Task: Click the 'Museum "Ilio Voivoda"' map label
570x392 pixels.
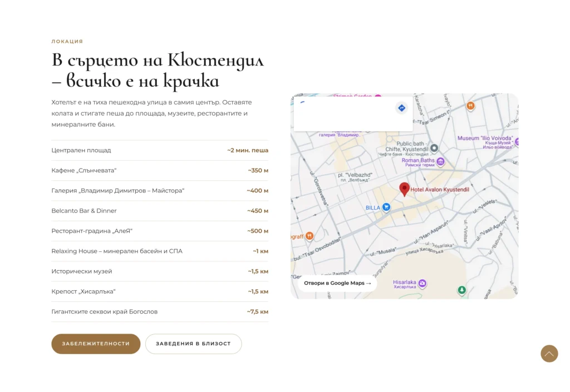Action: [x=485, y=138]
